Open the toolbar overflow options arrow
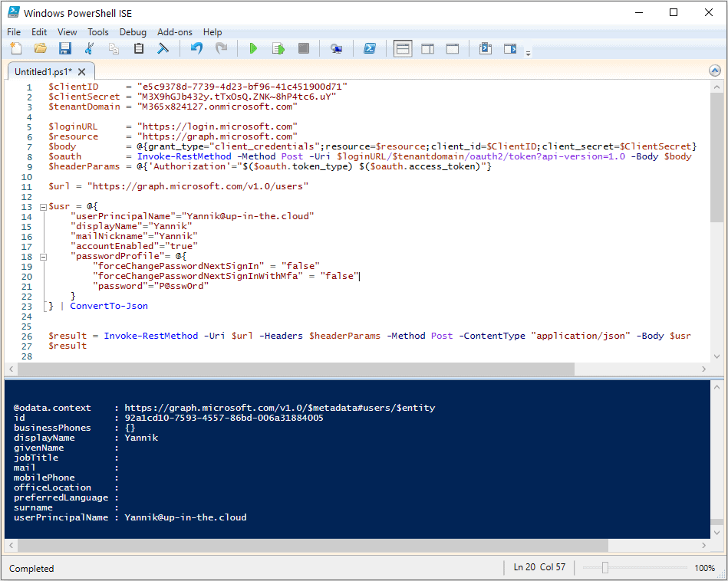The image size is (728, 581). tap(528, 54)
